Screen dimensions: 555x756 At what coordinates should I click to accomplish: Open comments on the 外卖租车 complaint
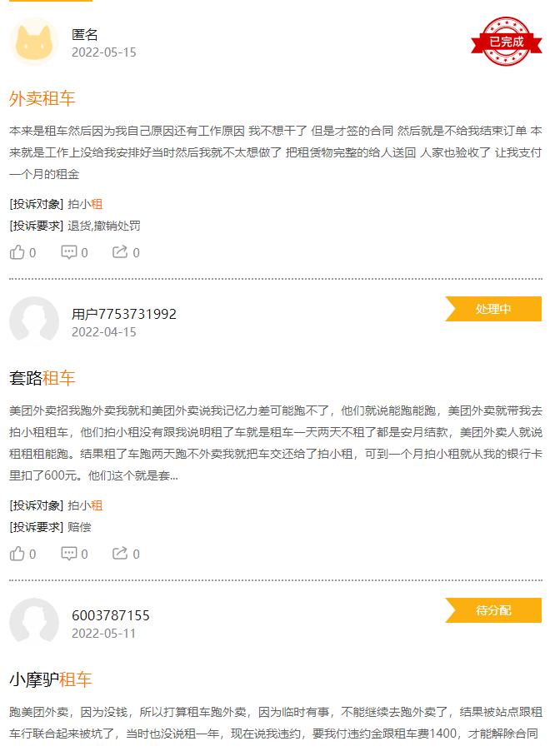tap(71, 252)
